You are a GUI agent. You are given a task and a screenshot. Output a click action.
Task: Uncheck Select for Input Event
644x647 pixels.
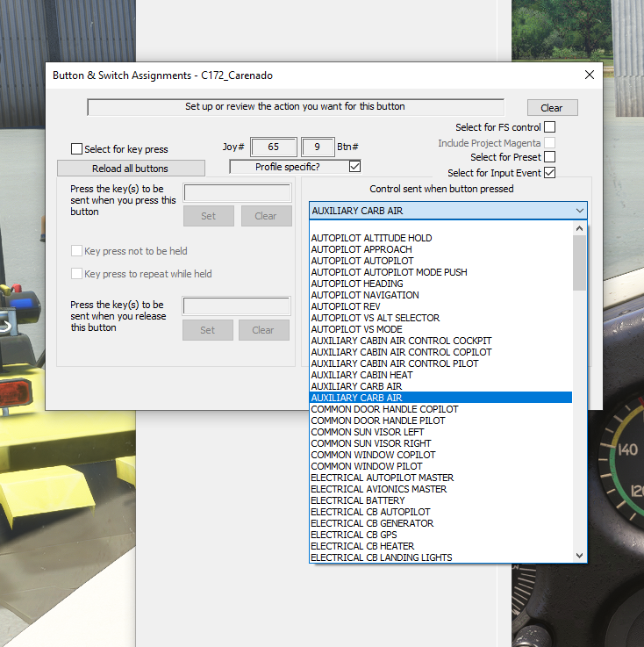(549, 172)
